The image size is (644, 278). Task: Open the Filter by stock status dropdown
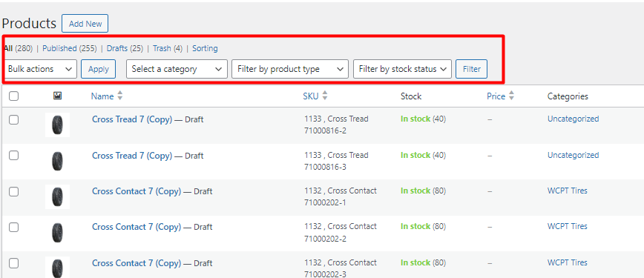(402, 69)
